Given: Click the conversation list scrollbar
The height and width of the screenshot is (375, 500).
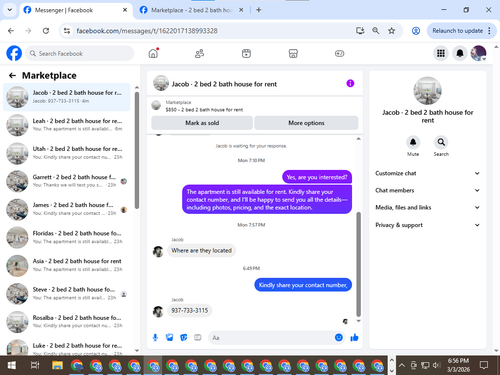Looking at the screenshot, I should (x=137, y=150).
